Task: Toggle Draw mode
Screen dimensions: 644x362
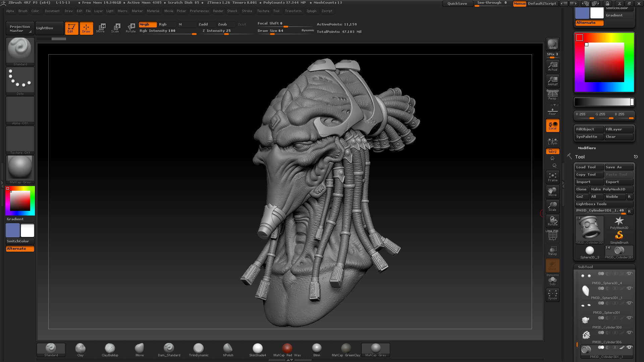Action: tap(86, 28)
